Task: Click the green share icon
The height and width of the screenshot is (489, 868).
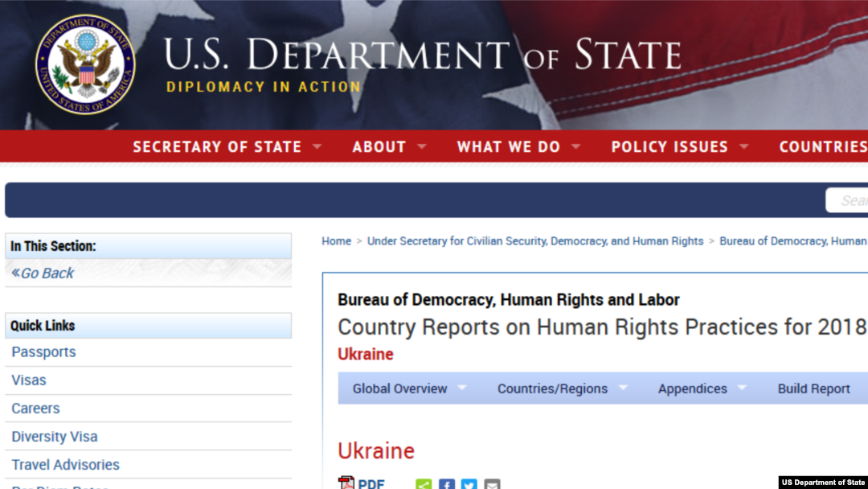Action: pos(424,484)
